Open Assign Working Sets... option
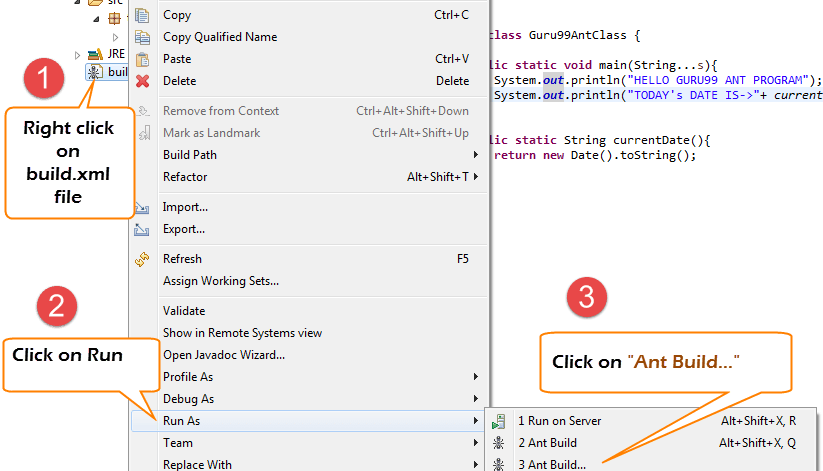The width and height of the screenshot is (823, 471). coord(221,281)
